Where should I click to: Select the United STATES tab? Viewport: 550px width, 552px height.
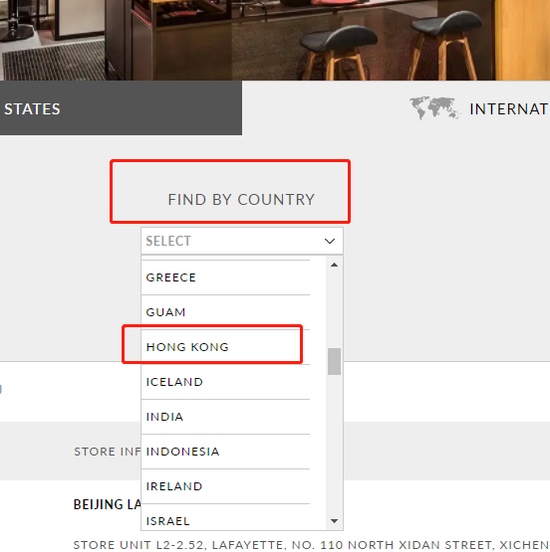(x=121, y=108)
